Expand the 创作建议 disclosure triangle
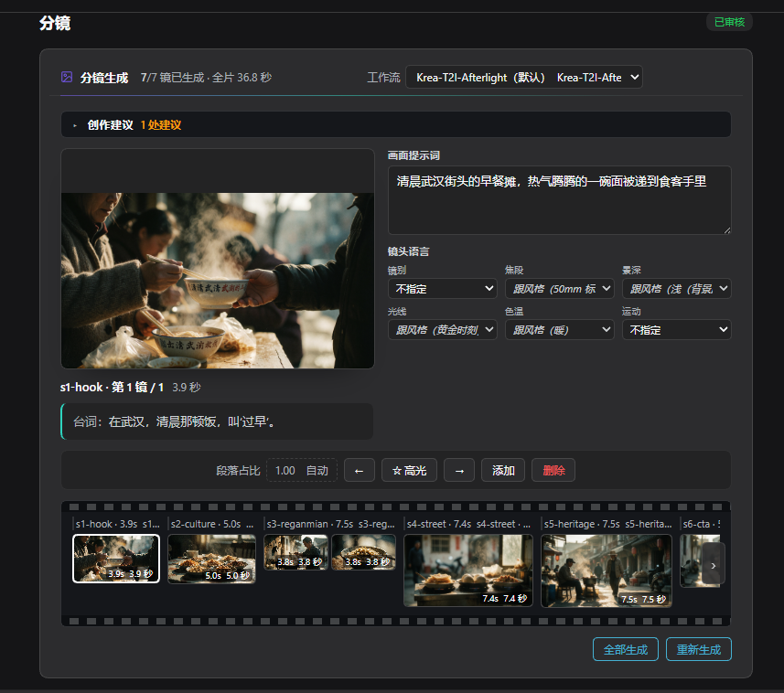Screen dimensions: 784x693 (x=75, y=125)
